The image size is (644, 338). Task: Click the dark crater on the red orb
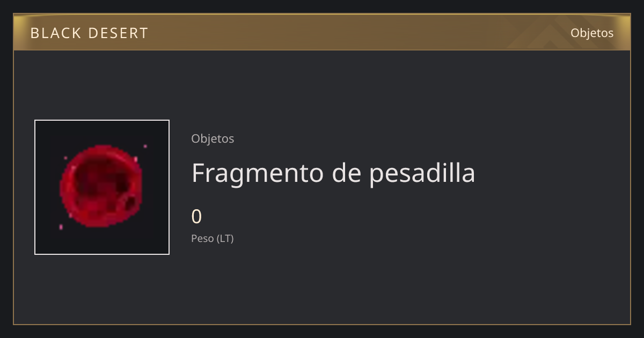point(130,203)
